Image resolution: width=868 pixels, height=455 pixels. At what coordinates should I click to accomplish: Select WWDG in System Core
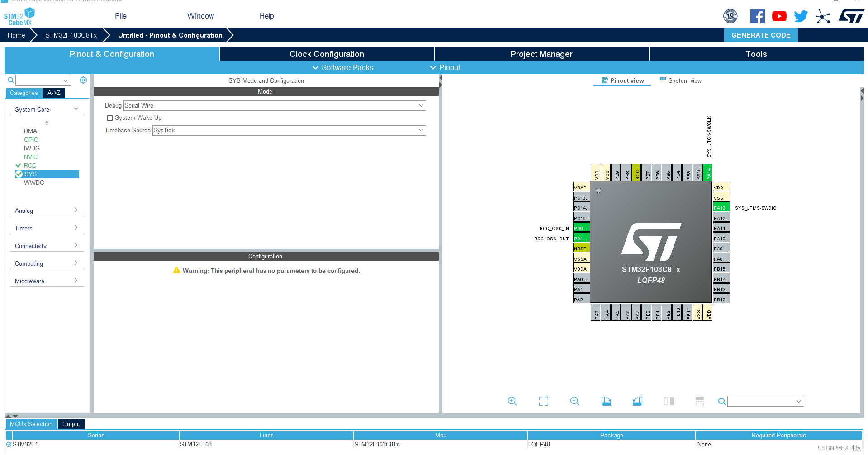(34, 183)
